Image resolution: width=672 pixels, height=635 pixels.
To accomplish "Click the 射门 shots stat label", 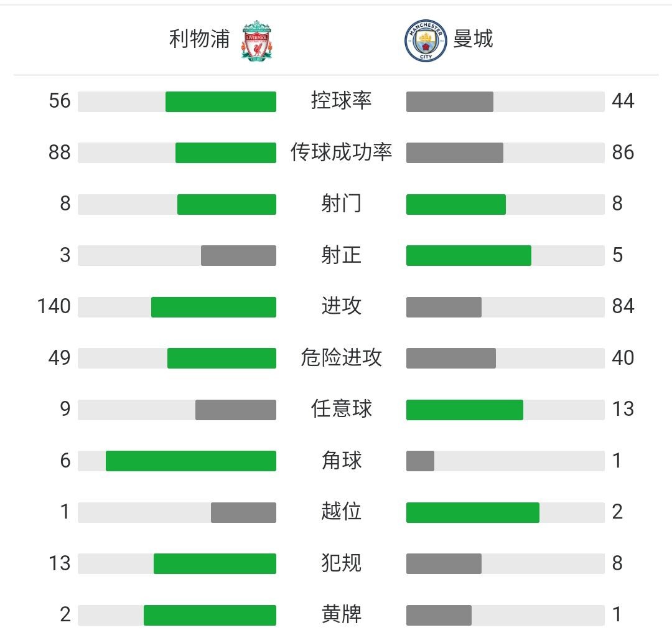I will pyautogui.click(x=341, y=204).
